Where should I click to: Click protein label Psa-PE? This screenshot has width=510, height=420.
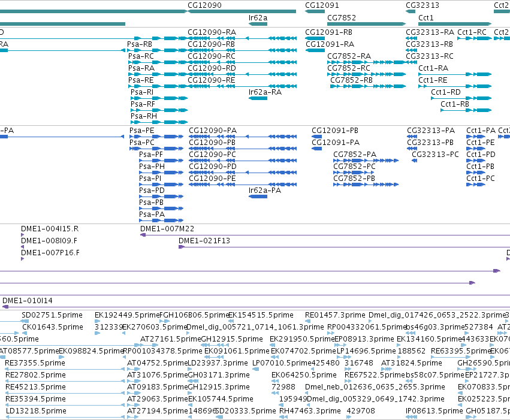pyautogui.click(x=142, y=131)
